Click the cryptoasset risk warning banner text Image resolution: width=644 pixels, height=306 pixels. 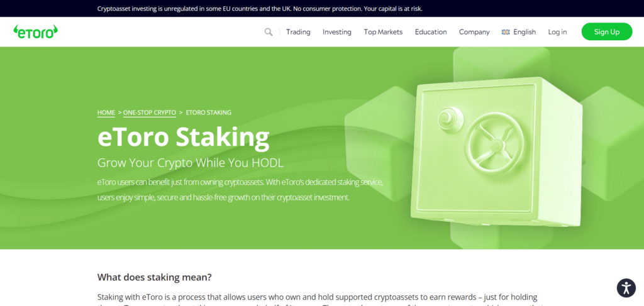[260, 9]
